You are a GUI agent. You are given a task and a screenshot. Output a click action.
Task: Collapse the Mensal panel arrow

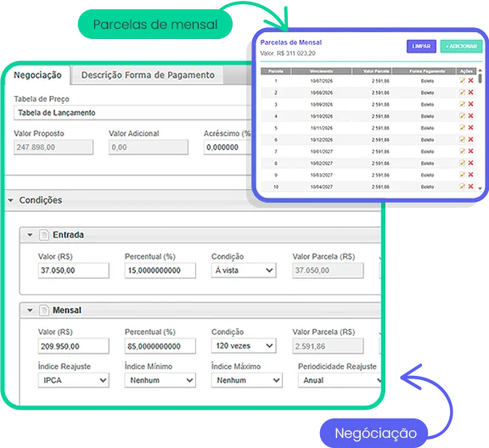click(x=30, y=311)
